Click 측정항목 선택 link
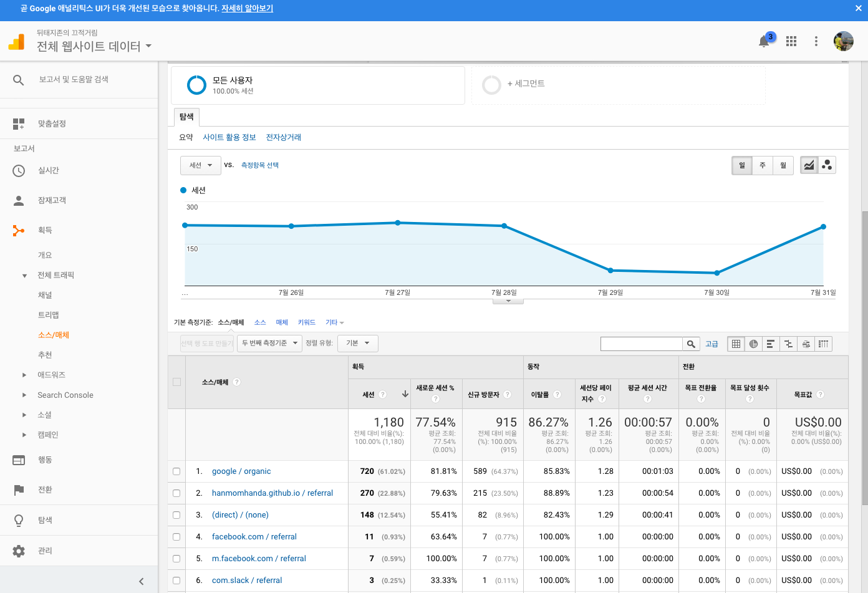 click(x=260, y=165)
